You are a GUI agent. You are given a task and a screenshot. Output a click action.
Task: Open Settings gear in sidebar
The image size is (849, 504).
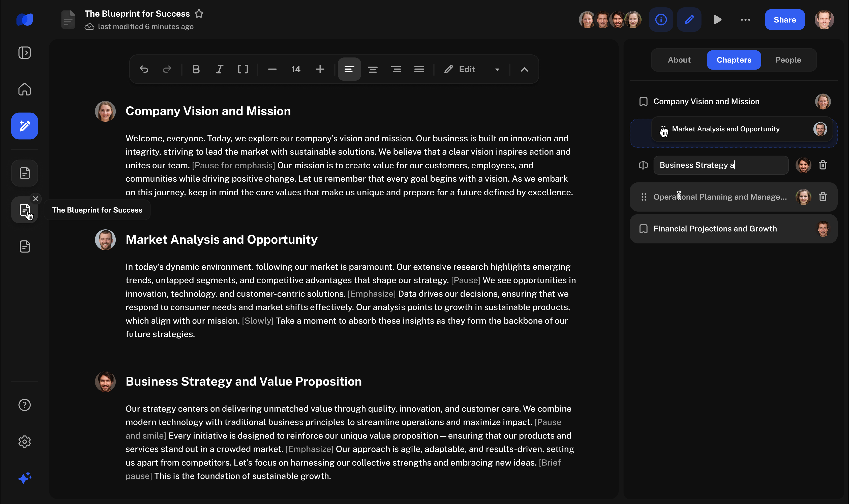24,442
